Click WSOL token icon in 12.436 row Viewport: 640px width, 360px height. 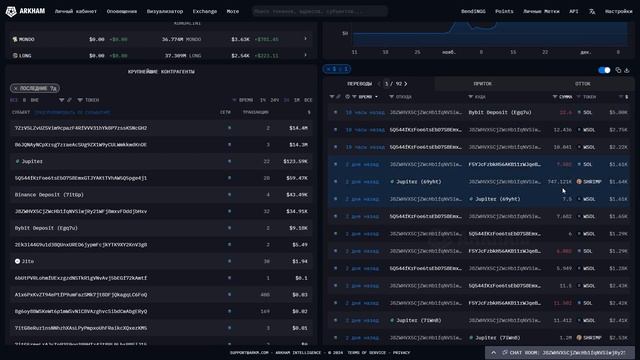point(579,130)
